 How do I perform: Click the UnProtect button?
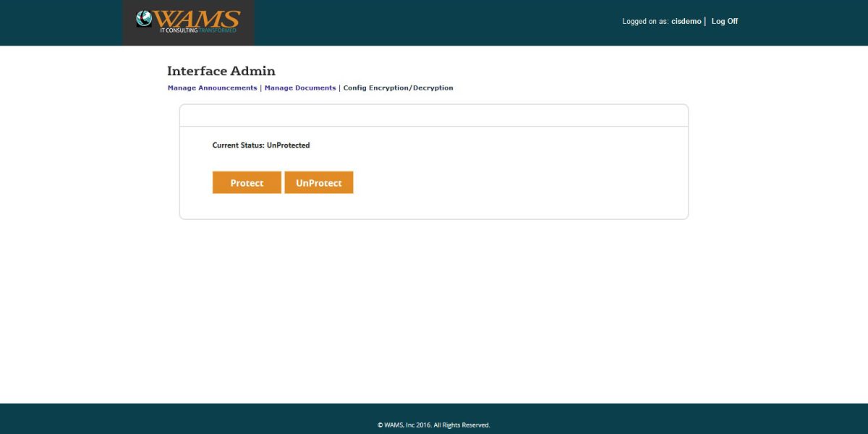tap(318, 182)
